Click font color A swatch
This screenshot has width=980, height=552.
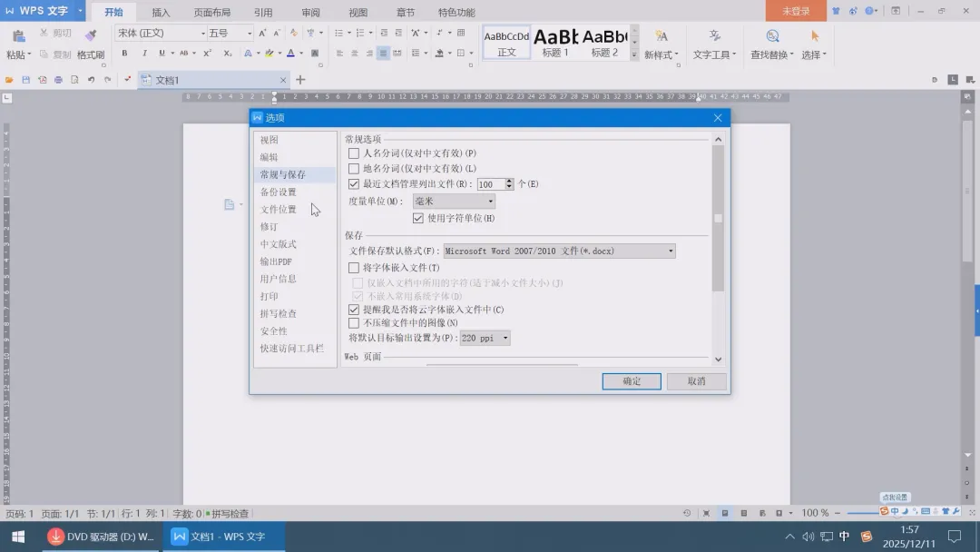point(290,54)
